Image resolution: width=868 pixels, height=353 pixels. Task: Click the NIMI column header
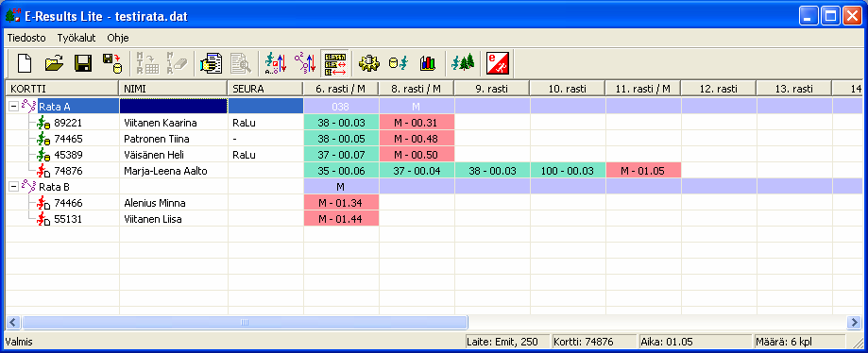[x=173, y=89]
